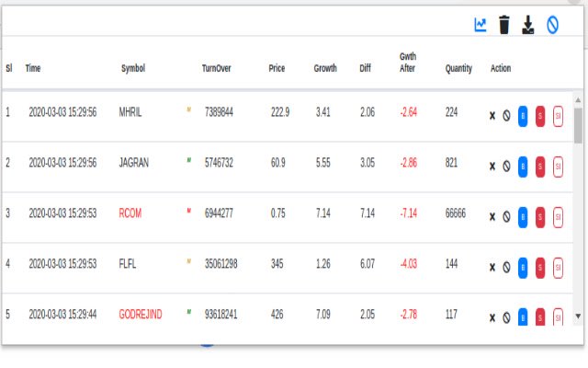Click diff value 6.07
This screenshot has width=588, height=368.
click(x=367, y=264)
